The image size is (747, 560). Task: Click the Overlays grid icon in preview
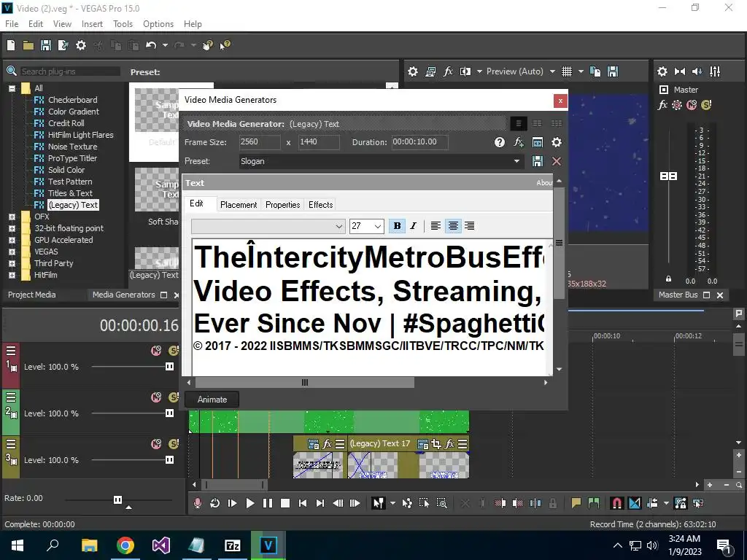(x=566, y=71)
